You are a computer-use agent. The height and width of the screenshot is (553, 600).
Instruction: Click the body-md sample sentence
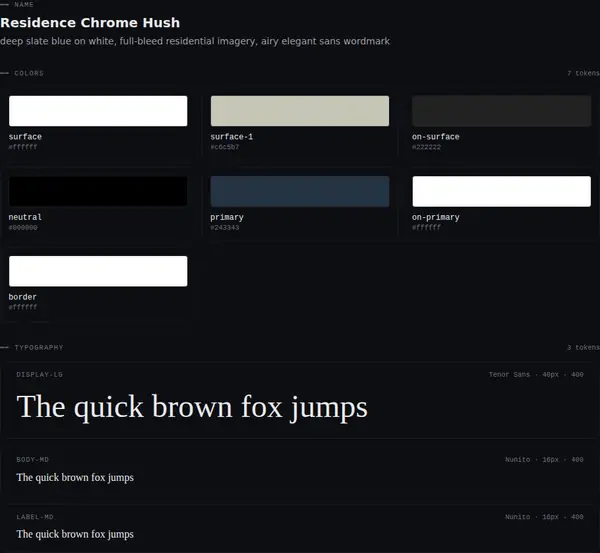(x=75, y=478)
